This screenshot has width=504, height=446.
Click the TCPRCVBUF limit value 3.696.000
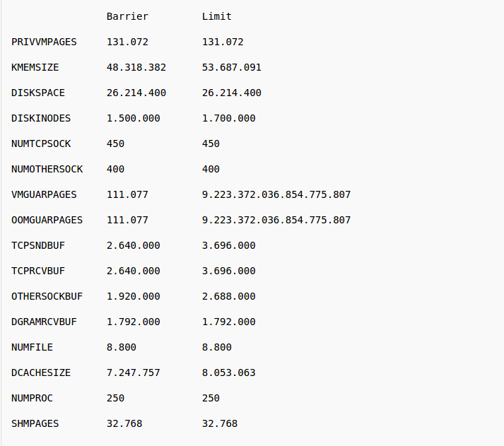(228, 271)
